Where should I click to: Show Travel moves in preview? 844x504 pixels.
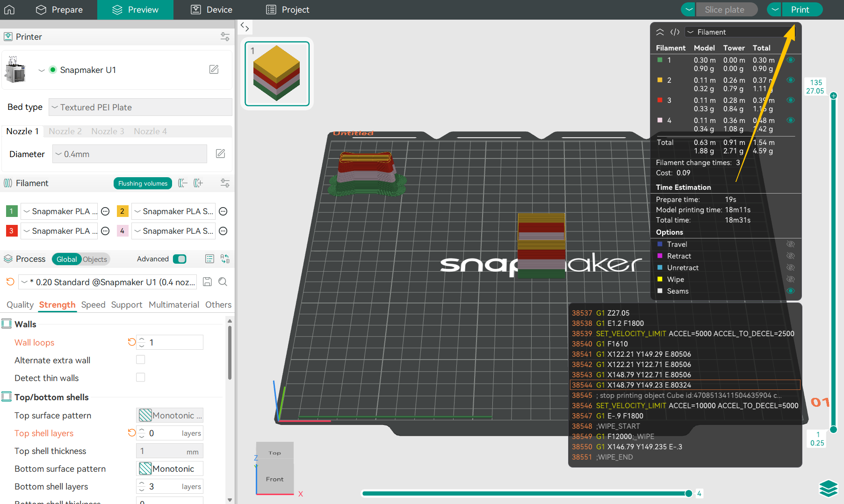[x=790, y=244]
